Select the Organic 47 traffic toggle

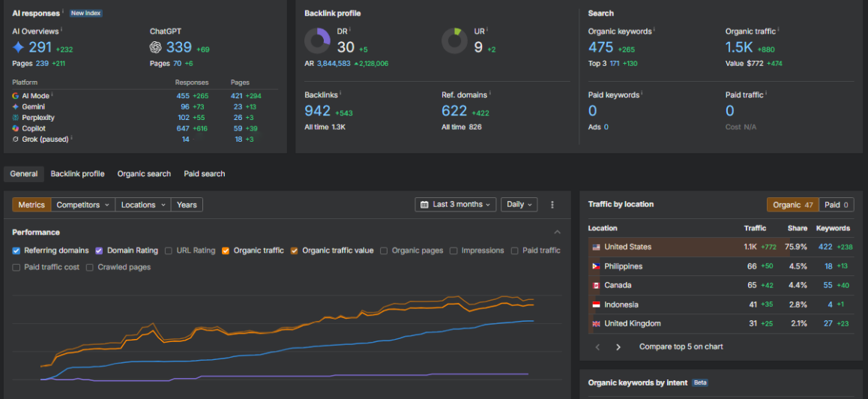coord(793,205)
